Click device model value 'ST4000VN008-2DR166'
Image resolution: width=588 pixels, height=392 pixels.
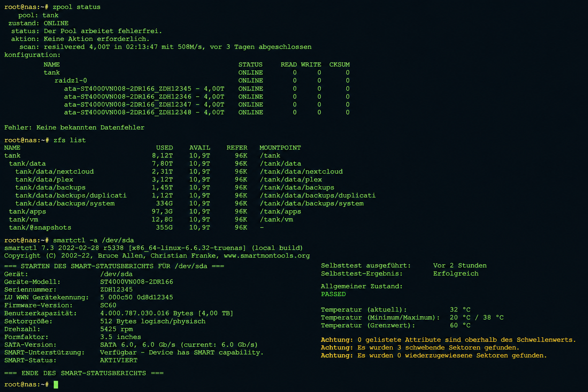137,282
